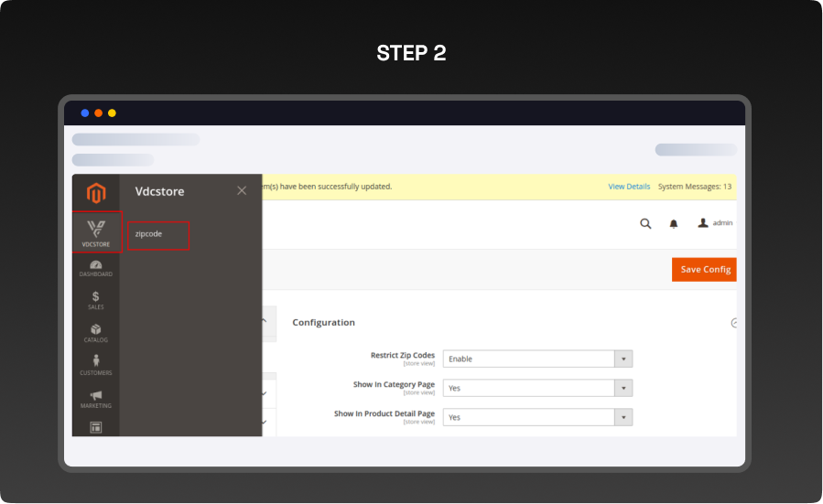Collapse the Configuration section

pos(733,322)
